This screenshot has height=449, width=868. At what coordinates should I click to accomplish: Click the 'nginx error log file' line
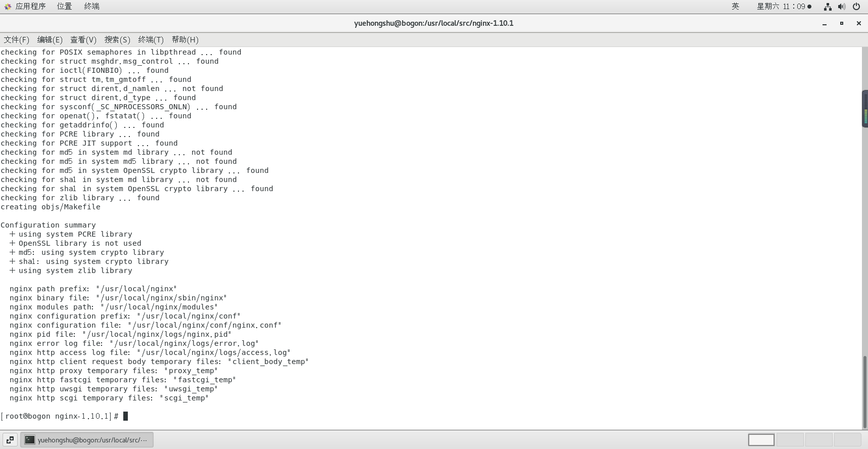click(134, 343)
